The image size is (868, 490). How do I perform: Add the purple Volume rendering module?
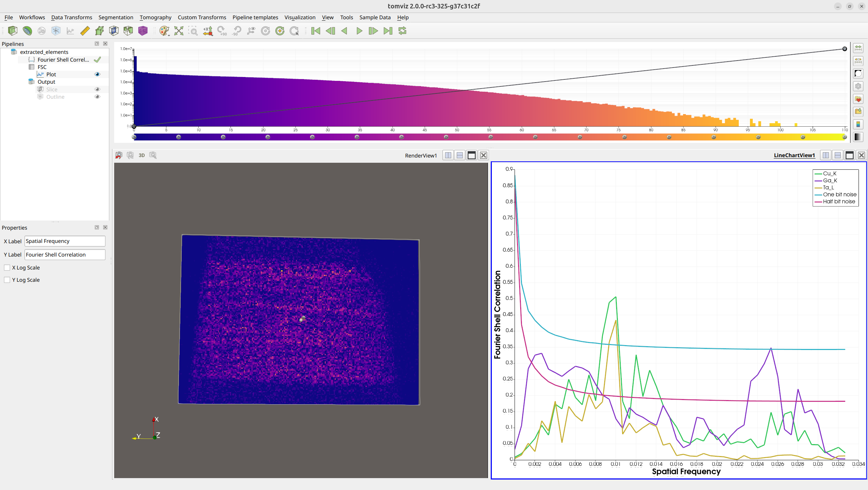(x=143, y=31)
